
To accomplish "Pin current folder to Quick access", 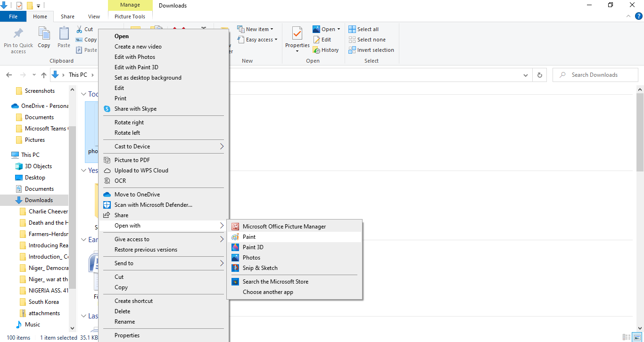I will click(18, 40).
